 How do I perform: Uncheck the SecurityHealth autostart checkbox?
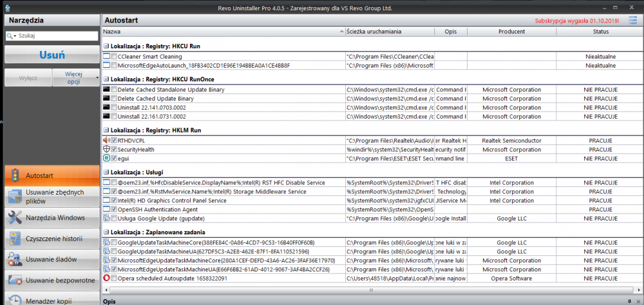(x=114, y=149)
